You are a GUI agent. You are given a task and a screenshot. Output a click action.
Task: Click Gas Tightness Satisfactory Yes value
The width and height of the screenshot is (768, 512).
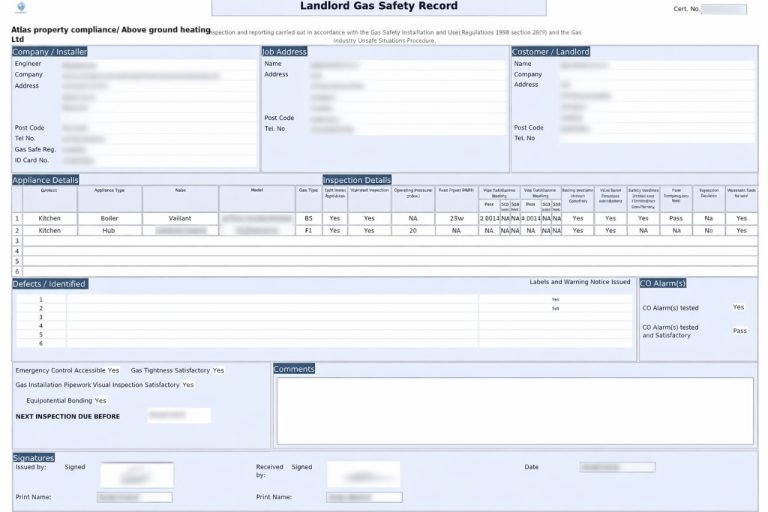click(218, 370)
